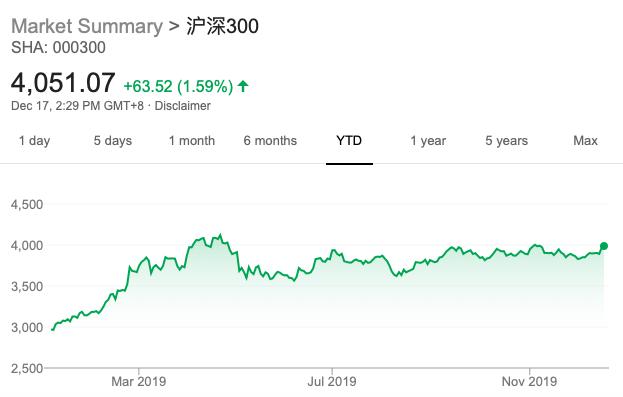The height and width of the screenshot is (397, 623).
Task: View the 5 years chart
Action: [x=507, y=141]
